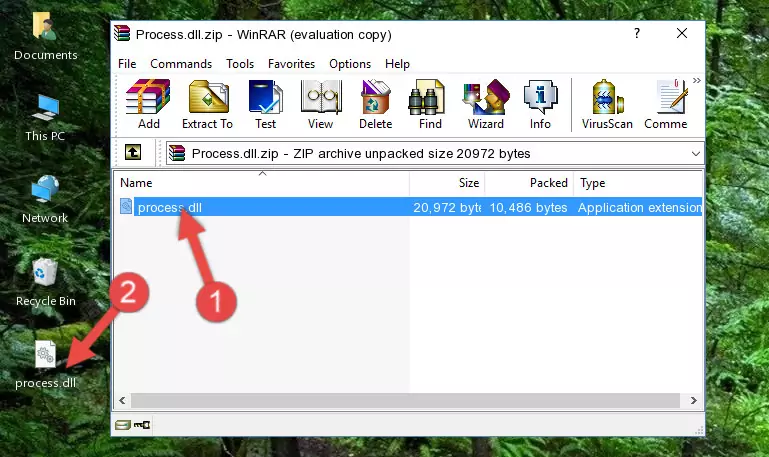Click the WinRAR title bar app icon
769x457 pixels.
[x=122, y=33]
